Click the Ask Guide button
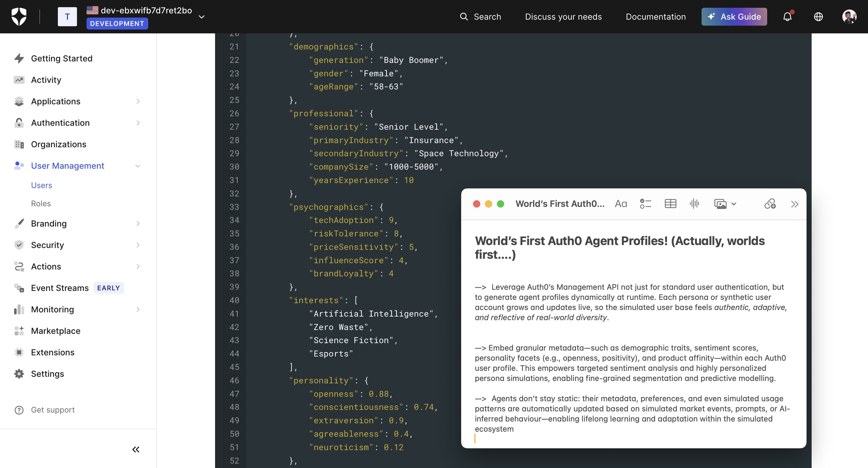The width and height of the screenshot is (868, 468). [x=734, y=16]
